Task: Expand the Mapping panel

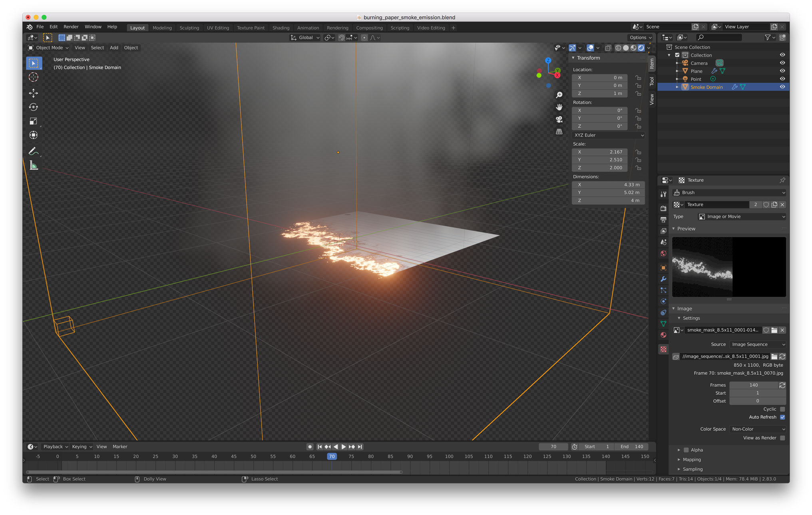Action: point(691,459)
